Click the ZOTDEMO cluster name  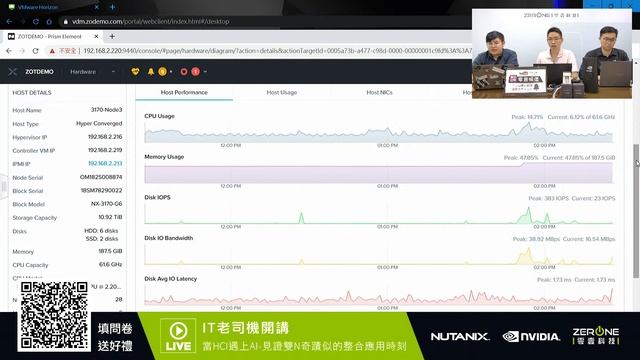(x=39, y=71)
